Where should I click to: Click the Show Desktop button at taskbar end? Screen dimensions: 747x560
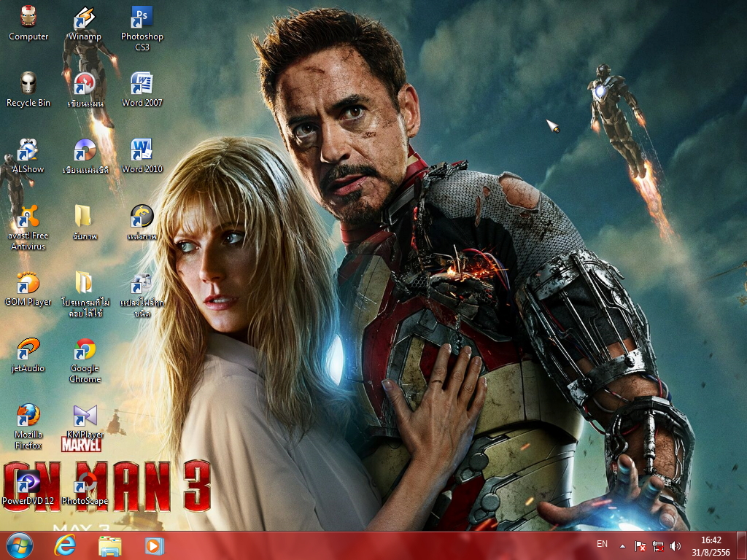coord(742,545)
